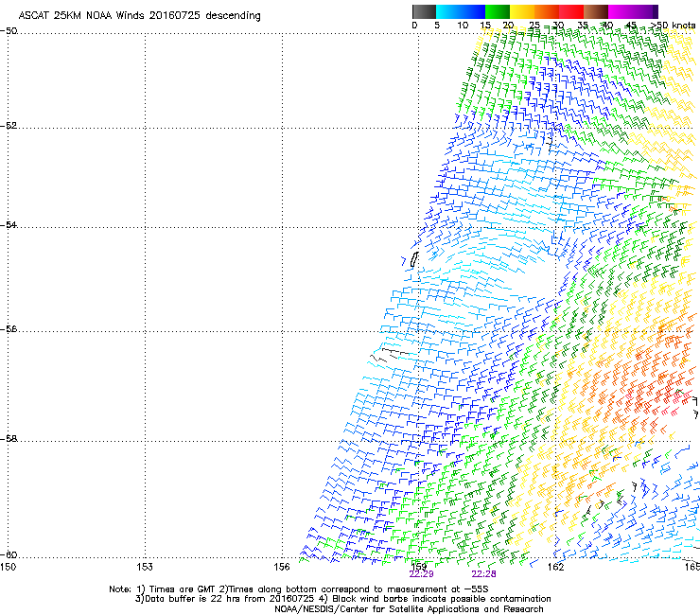Click the '150' longitude label
The image size is (700, 615).
pyautogui.click(x=8, y=567)
